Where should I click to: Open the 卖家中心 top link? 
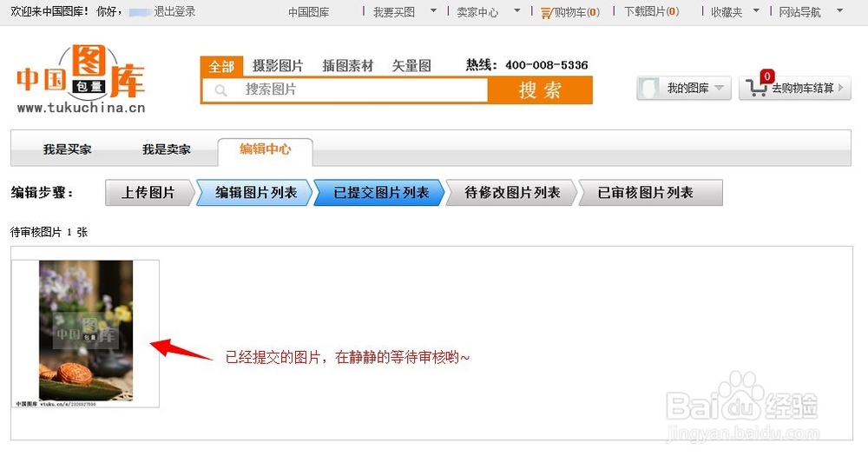[477, 11]
